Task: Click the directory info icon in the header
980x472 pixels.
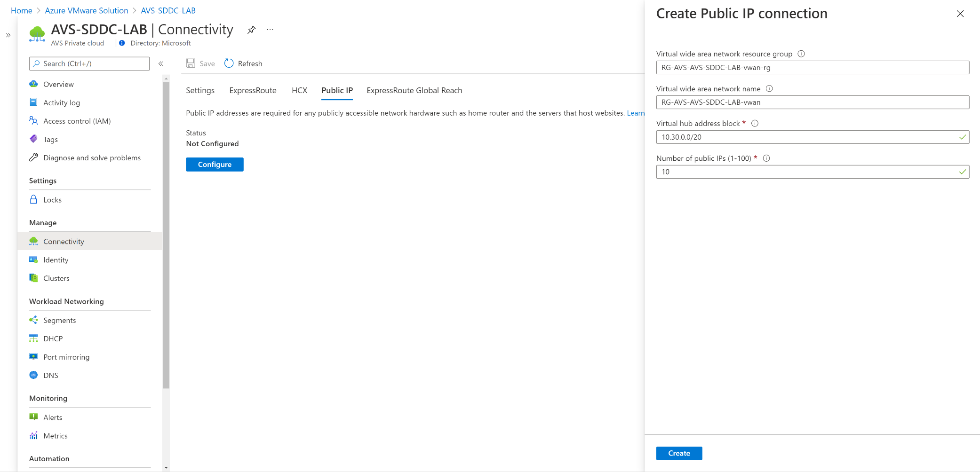Action: [x=122, y=43]
